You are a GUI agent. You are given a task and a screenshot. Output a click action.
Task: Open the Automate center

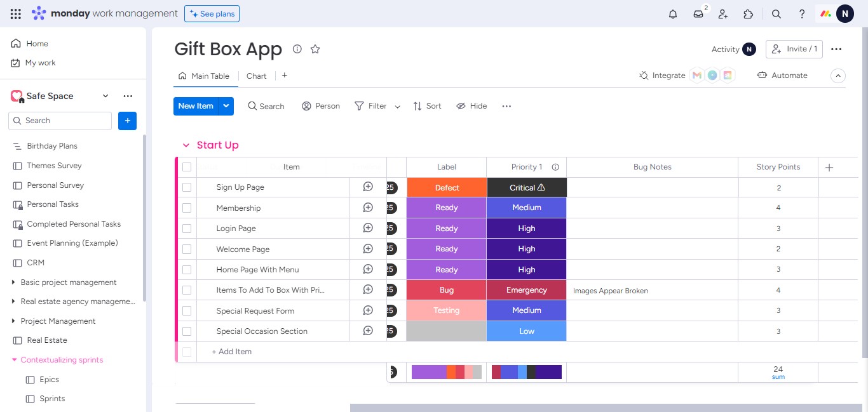coord(782,75)
